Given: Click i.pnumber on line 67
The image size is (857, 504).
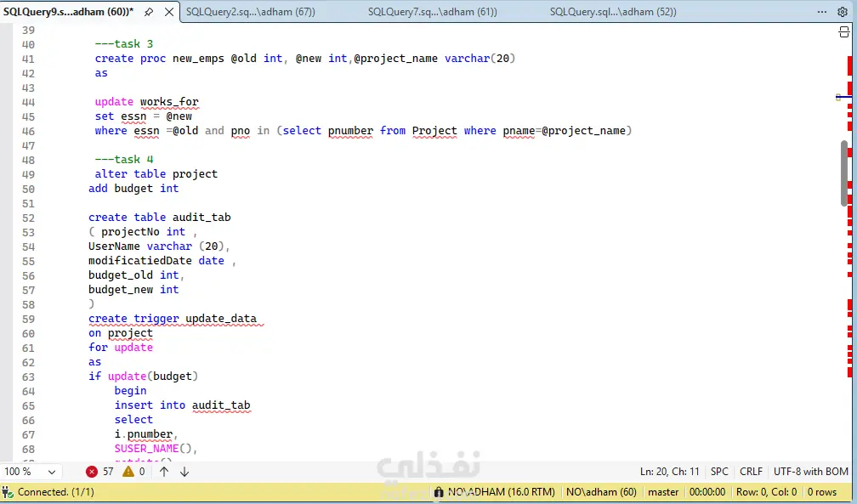Looking at the screenshot, I should [144, 434].
